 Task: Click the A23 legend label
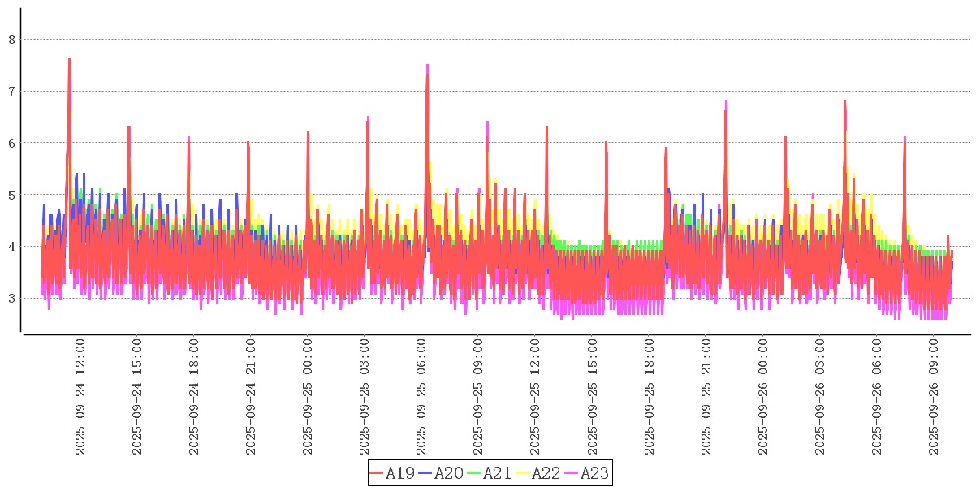pos(594,473)
